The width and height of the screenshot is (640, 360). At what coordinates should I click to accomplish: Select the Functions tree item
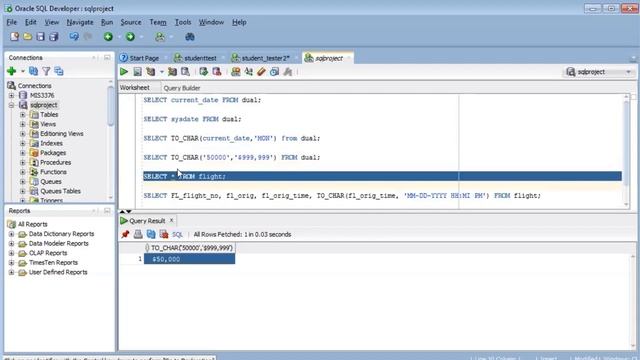click(x=53, y=172)
